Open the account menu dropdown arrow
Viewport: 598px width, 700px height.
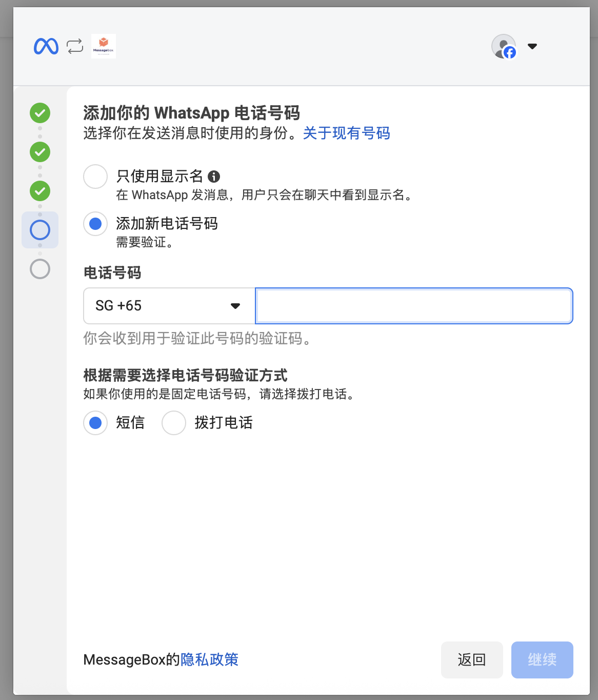pos(532,47)
